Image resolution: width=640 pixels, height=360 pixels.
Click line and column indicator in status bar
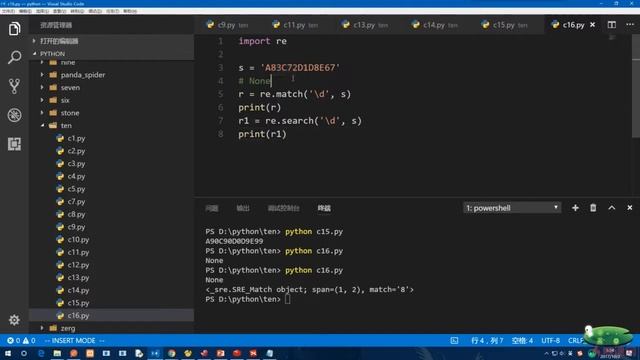487,340
